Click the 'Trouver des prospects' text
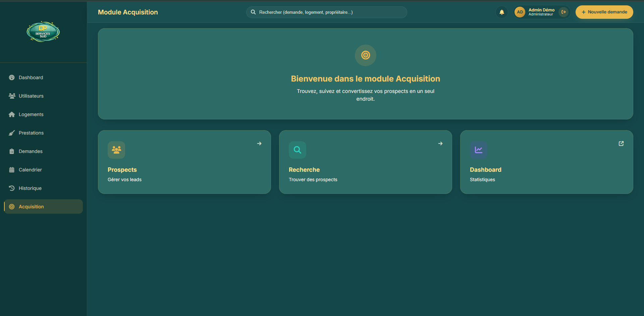The image size is (644, 316). click(313, 179)
